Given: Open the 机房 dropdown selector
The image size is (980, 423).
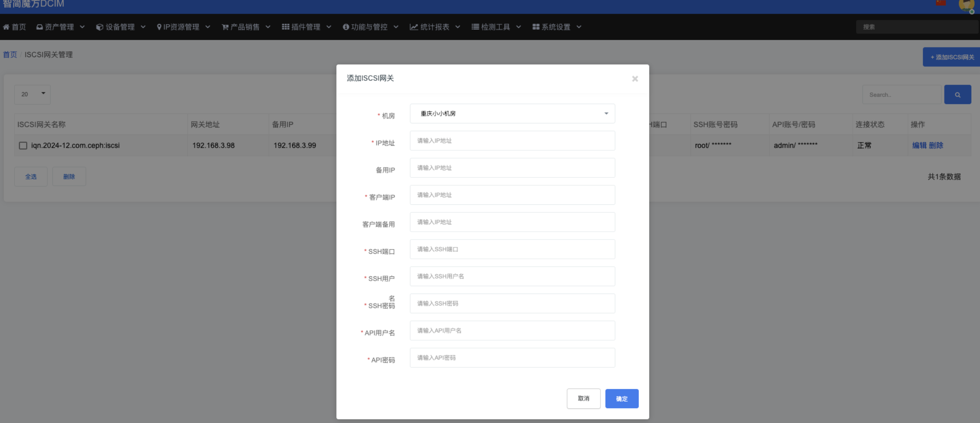Looking at the screenshot, I should click(512, 114).
